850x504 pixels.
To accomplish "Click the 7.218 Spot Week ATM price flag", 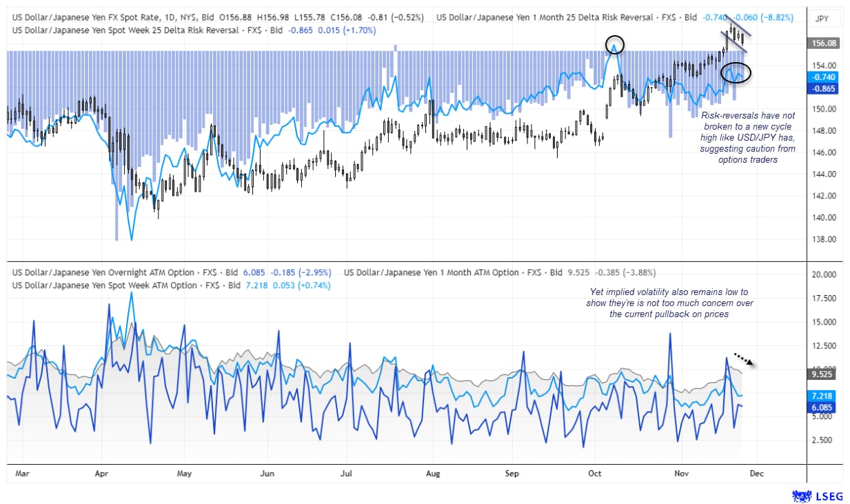I will [x=821, y=396].
